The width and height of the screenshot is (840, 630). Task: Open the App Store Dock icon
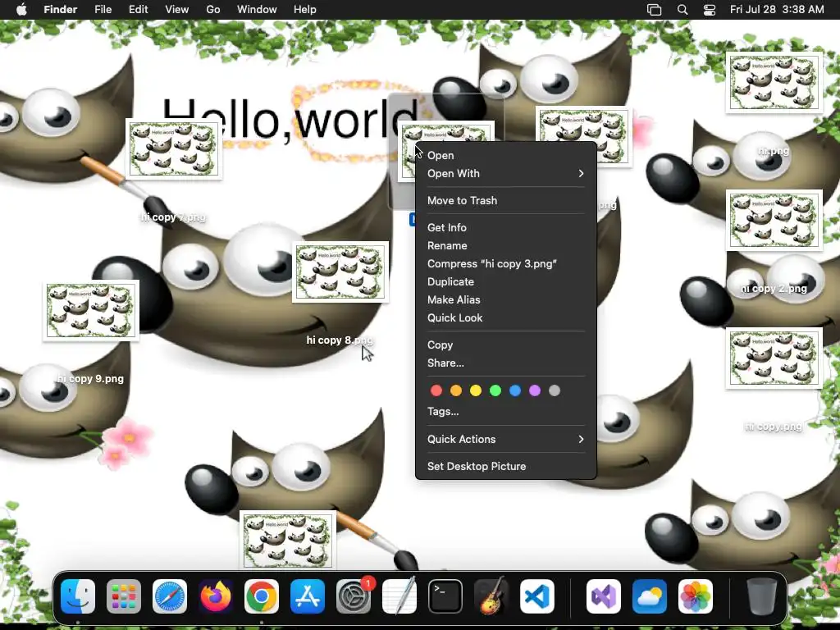(308, 596)
